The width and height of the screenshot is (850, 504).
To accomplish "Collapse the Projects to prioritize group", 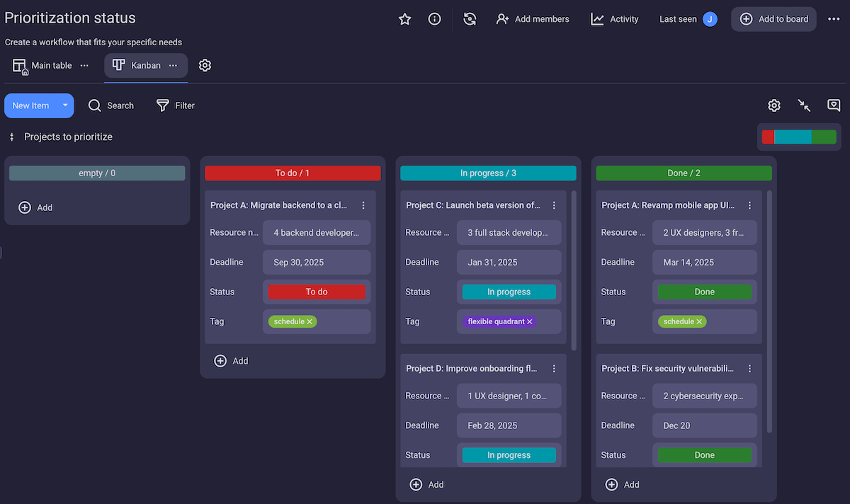I will [11, 137].
